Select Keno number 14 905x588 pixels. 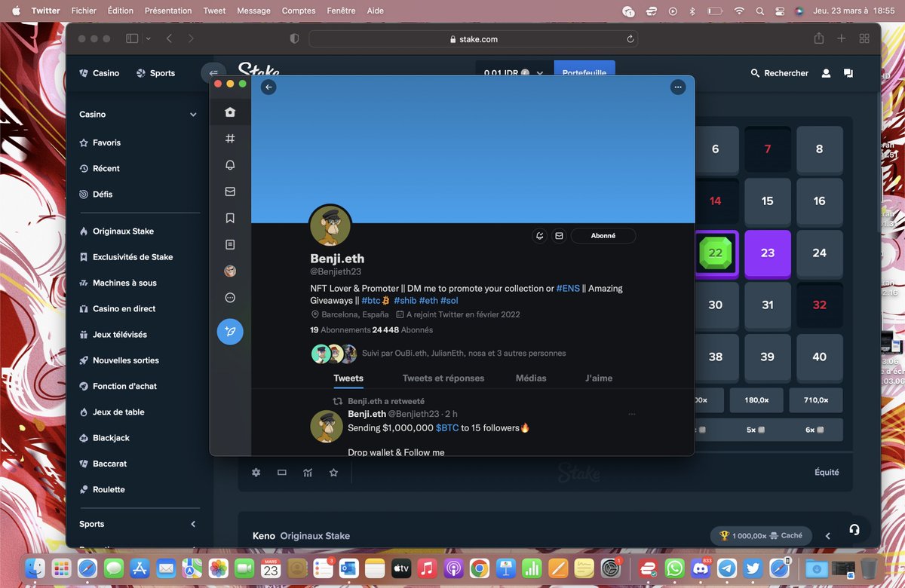point(716,201)
